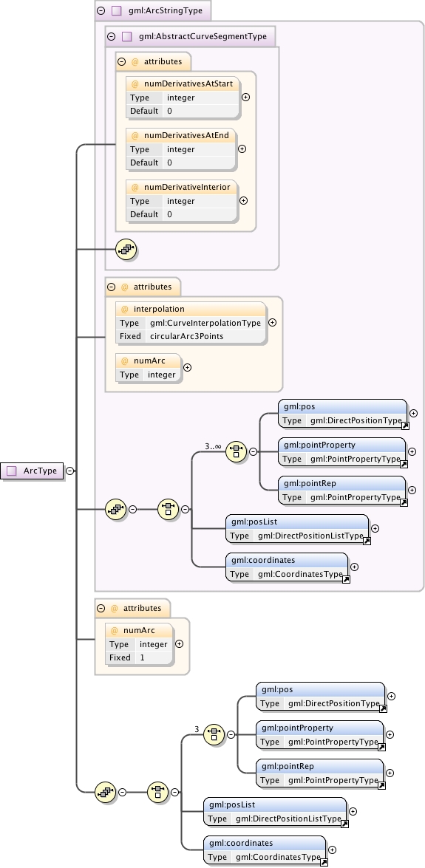This screenshot has height=868, width=425.
Task: Click the reference arrow on gml:pointProperty of type gml:PointPropertyType in the 3..∞ group
Action: click(404, 465)
